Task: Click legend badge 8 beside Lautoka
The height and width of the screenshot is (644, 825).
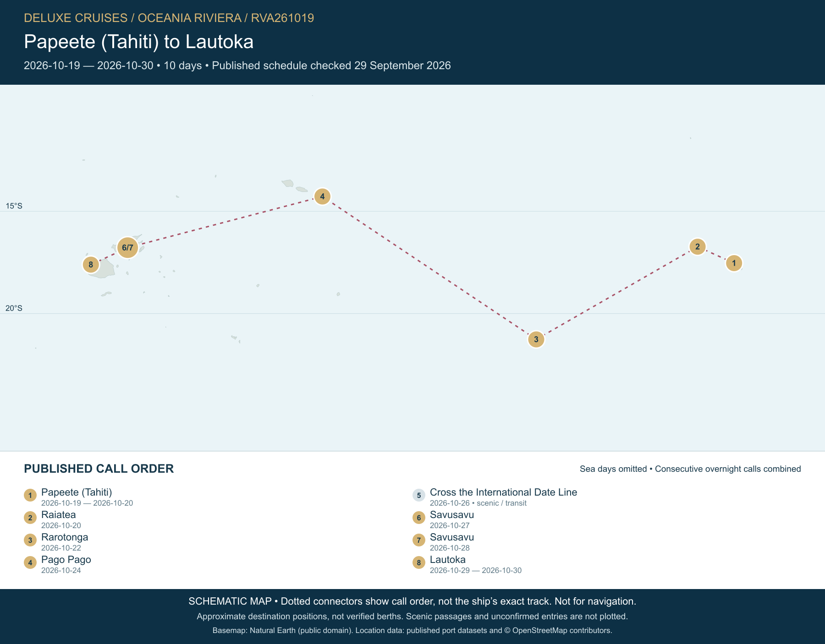Action: pos(418,562)
